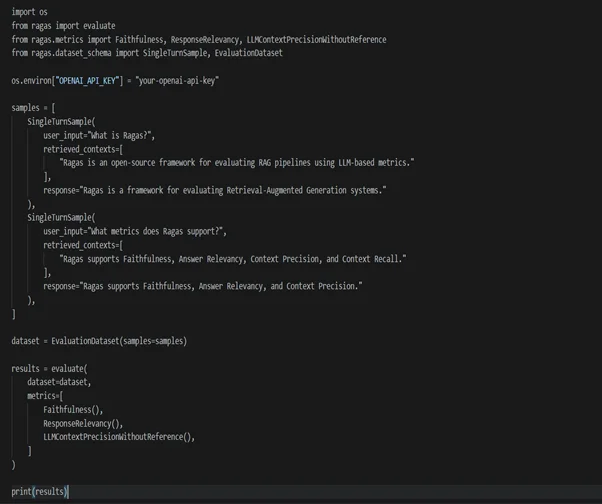Click the "OPENAI_API_KEY" string
The width and height of the screenshot is (602, 504).
tap(88, 81)
